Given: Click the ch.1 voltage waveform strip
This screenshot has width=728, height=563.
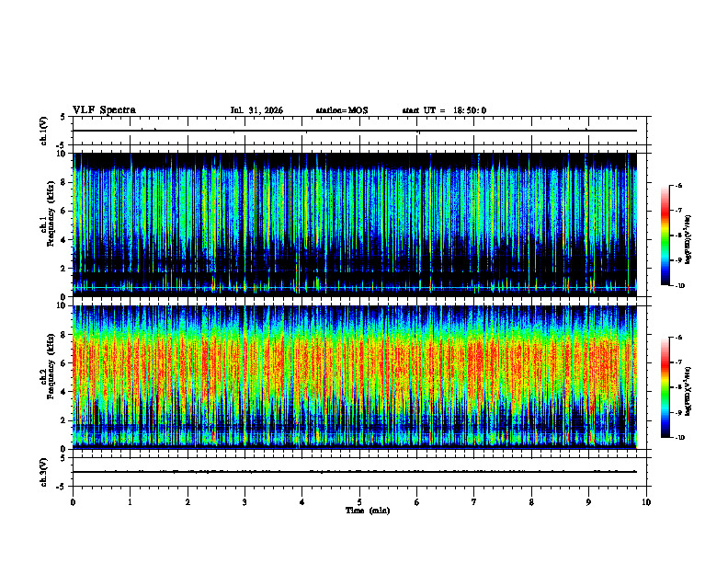Looking at the screenshot, I should 359,131.
